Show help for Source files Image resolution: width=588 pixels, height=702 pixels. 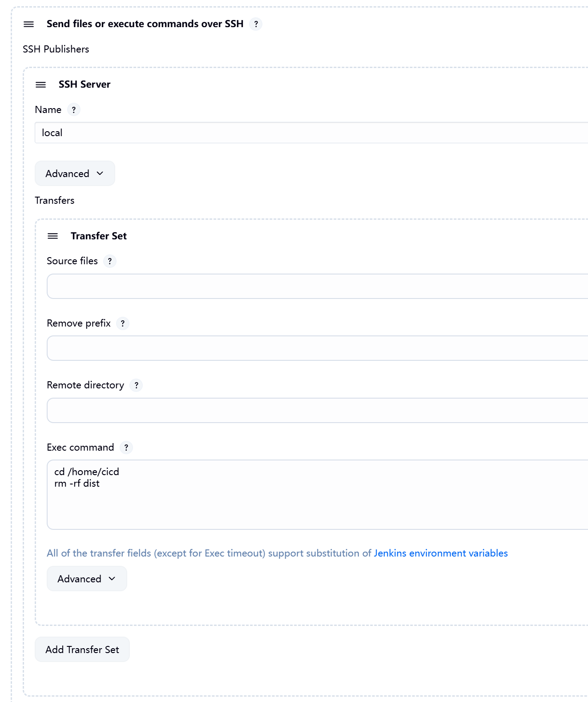110,261
